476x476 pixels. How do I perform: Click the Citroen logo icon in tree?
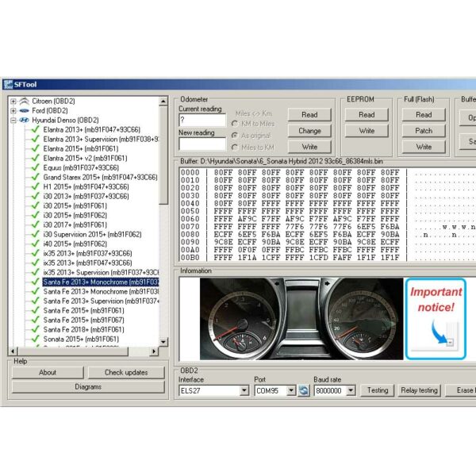pyautogui.click(x=24, y=102)
